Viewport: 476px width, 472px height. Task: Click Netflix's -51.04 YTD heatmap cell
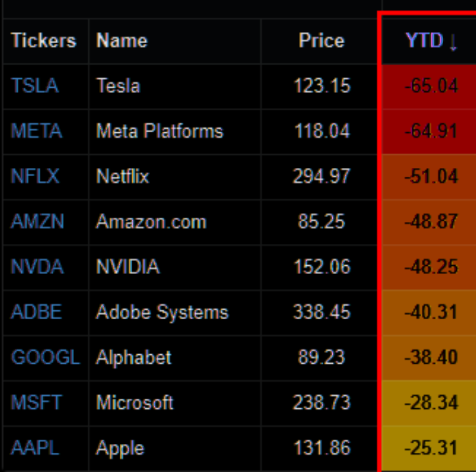click(431, 176)
